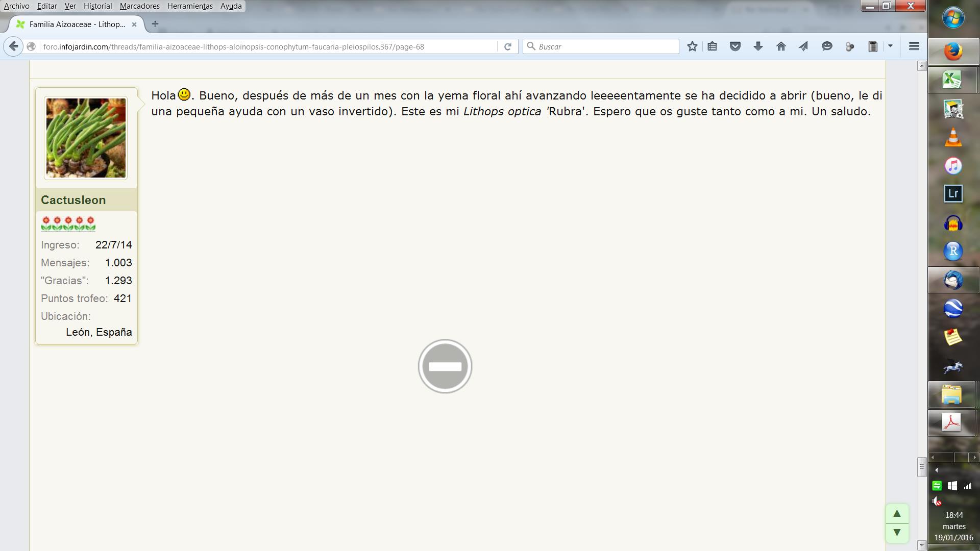Click the blocked image placeholder icon
Image resolution: width=980 pixels, height=551 pixels.
click(445, 366)
